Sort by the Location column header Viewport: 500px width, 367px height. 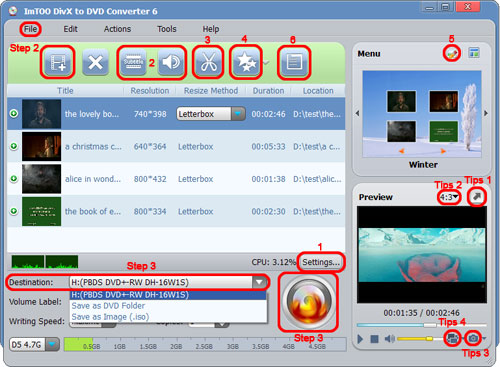tap(318, 91)
